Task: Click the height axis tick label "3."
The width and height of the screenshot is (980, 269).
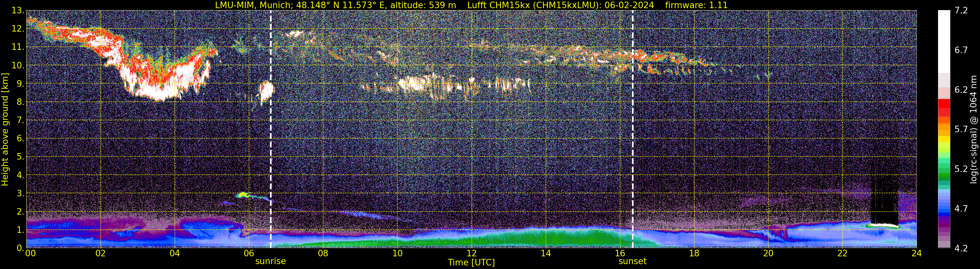Action: click(x=20, y=193)
